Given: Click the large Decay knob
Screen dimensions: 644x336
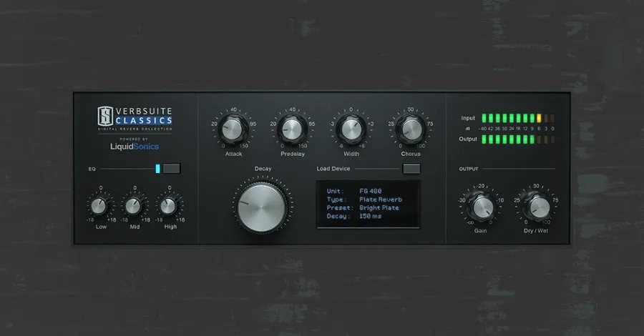Looking at the screenshot, I should pyautogui.click(x=262, y=207).
